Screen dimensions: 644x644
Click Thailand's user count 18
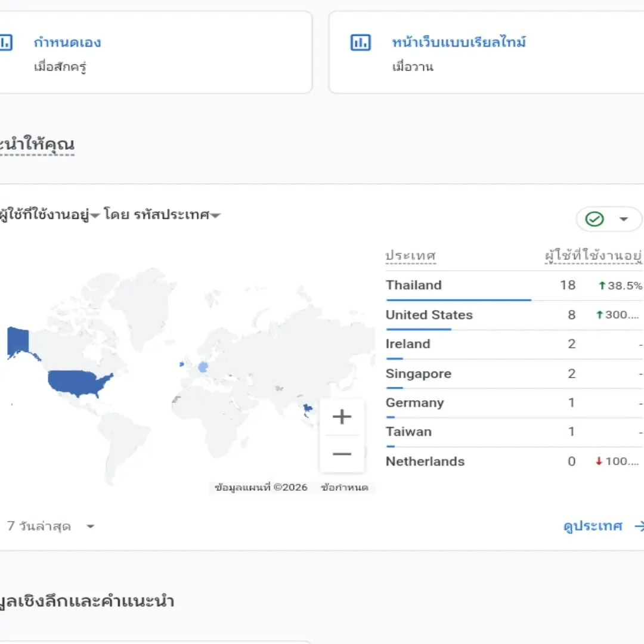pos(568,286)
